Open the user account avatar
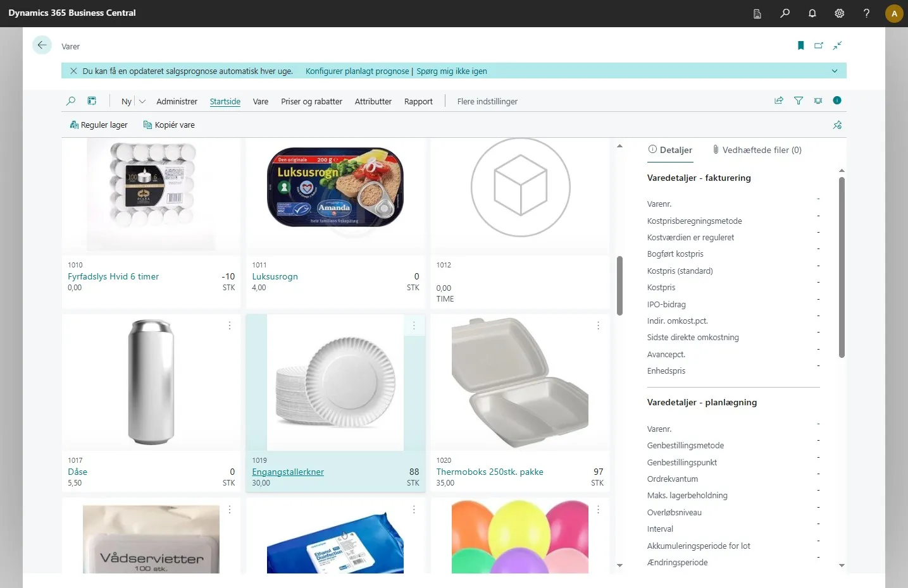Viewport: 908px width, 588px height. coord(894,13)
